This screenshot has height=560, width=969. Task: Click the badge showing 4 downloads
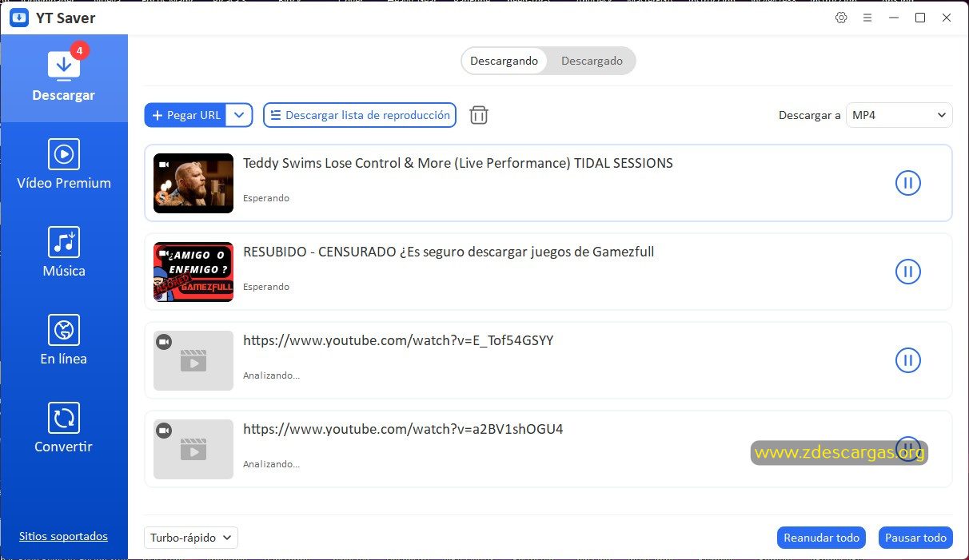(x=79, y=50)
